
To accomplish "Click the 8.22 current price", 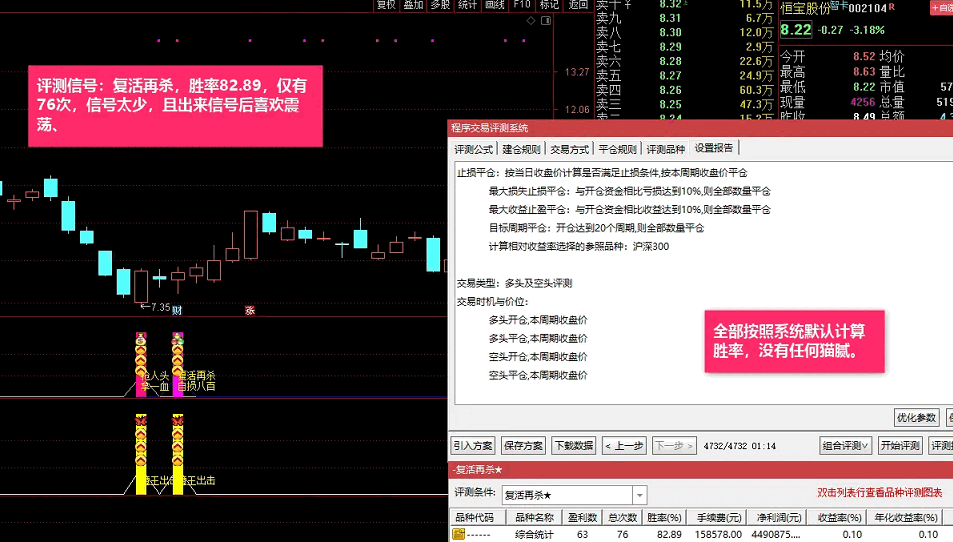I will click(796, 30).
